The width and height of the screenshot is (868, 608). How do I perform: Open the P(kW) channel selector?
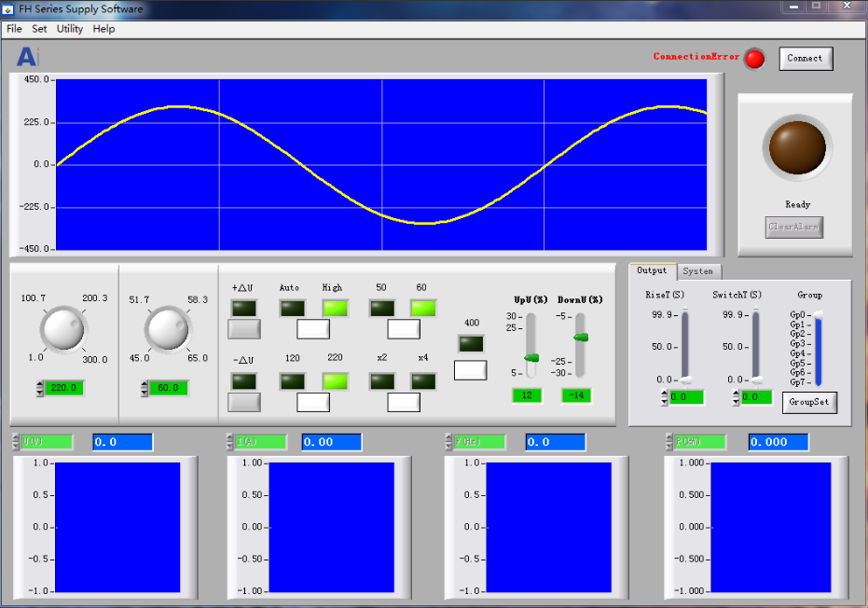(700, 442)
